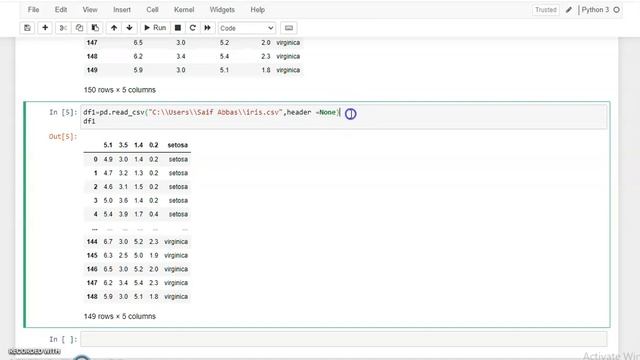Click into the In [5] code cell editor
Image resolution: width=640 pixels, height=360 pixels.
point(343,117)
